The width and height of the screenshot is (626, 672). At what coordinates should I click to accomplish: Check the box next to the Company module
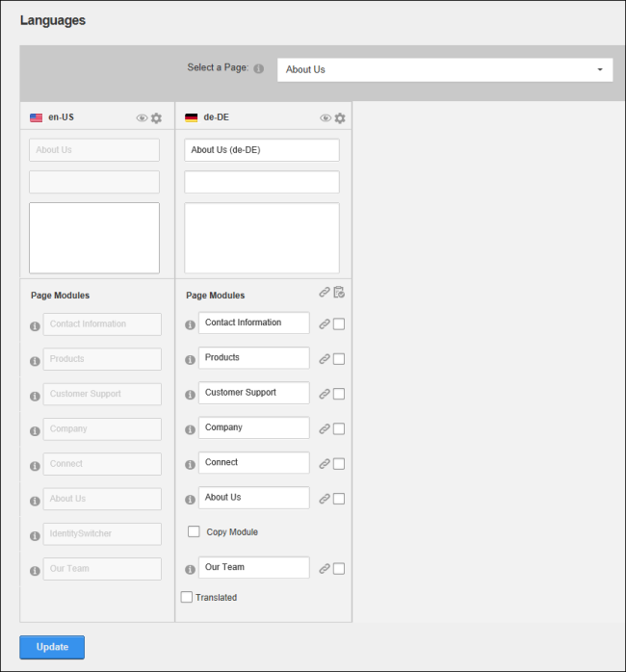(339, 428)
